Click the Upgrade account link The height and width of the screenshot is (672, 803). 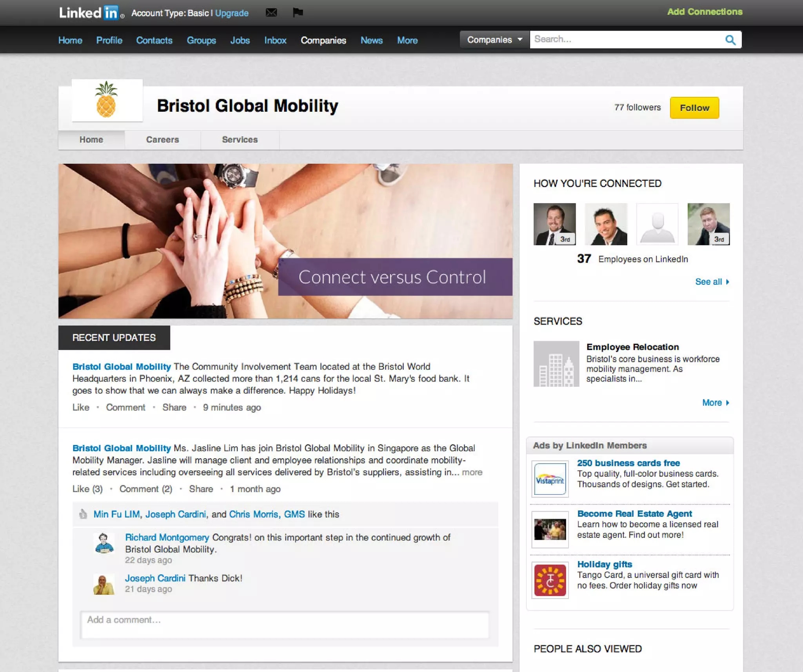(232, 13)
